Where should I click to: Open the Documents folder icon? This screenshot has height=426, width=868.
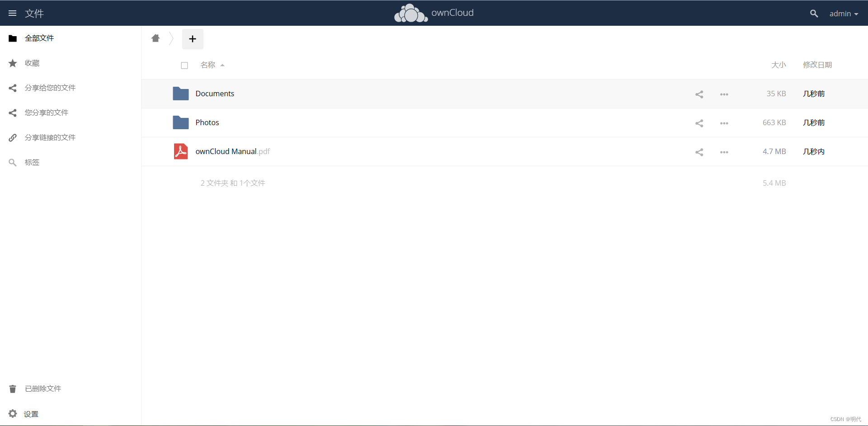tap(181, 94)
